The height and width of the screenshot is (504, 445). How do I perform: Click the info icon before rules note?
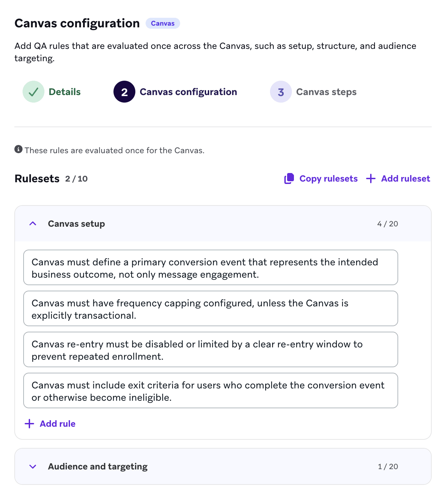(18, 149)
